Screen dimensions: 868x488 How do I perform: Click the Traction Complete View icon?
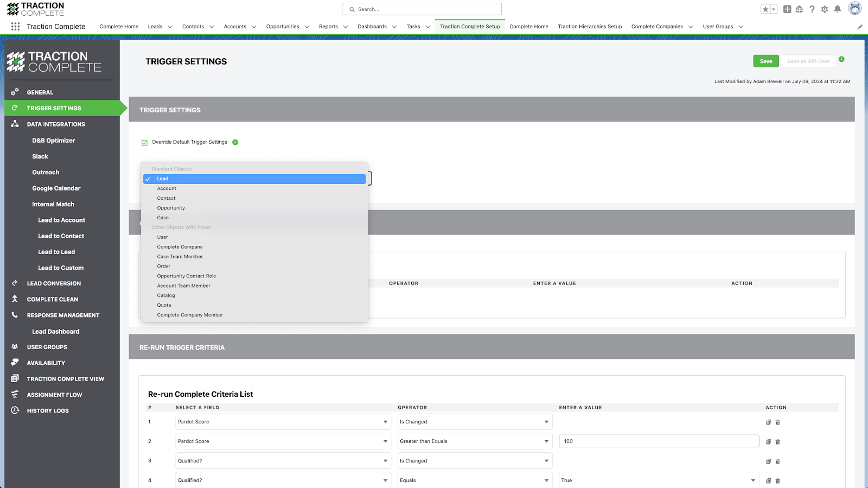(x=15, y=378)
